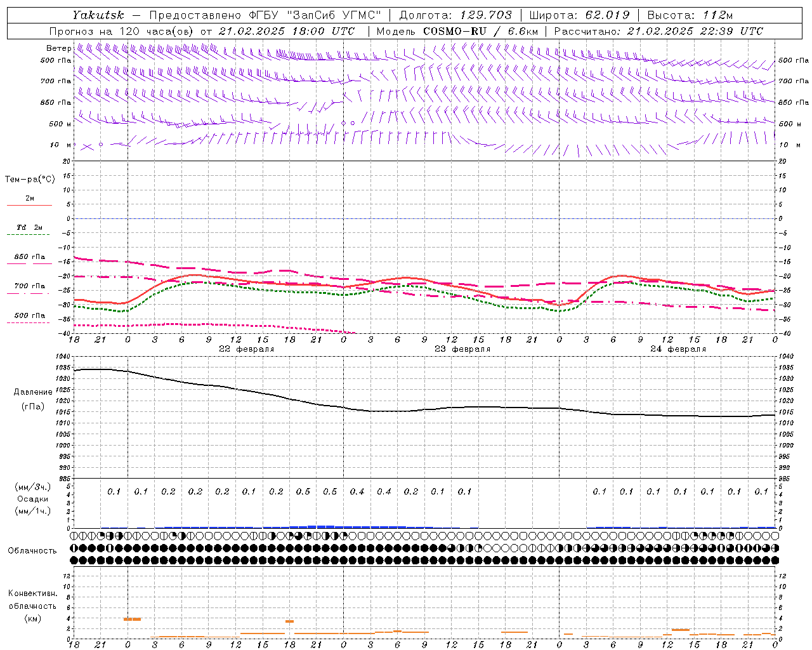This screenshot has height=650, width=812.
Task: Click the Конвективн. section label
Action: pyautogui.click(x=32, y=593)
